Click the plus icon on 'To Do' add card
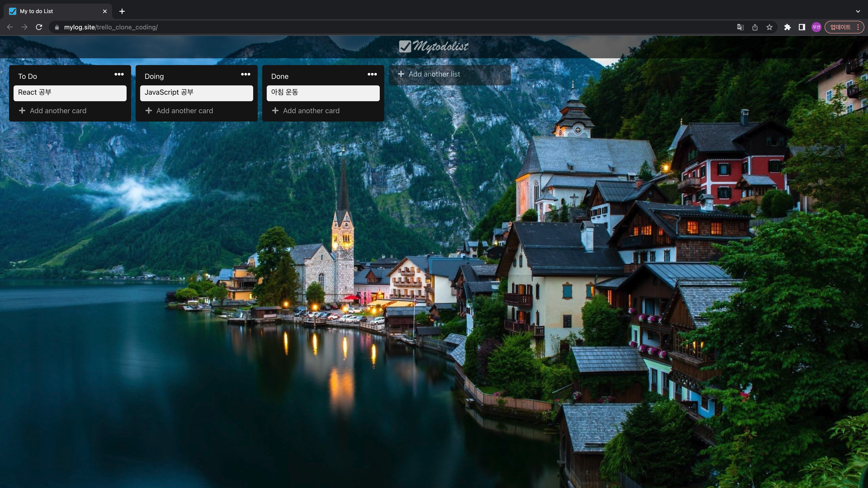Image resolution: width=868 pixels, height=488 pixels. tap(22, 110)
